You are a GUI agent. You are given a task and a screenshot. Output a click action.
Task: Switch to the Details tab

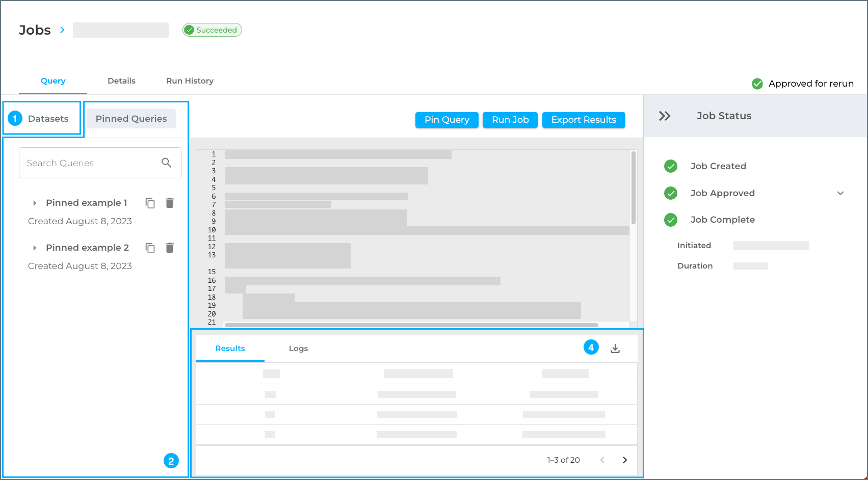[x=121, y=81]
